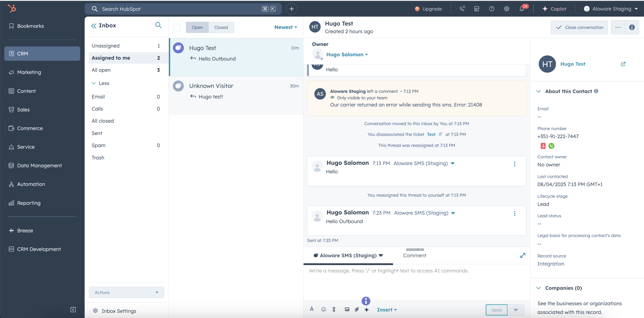Screen dimensions: 644x318
Task: Collapse the Inbox panel with double chevron
Action: tap(94, 26)
